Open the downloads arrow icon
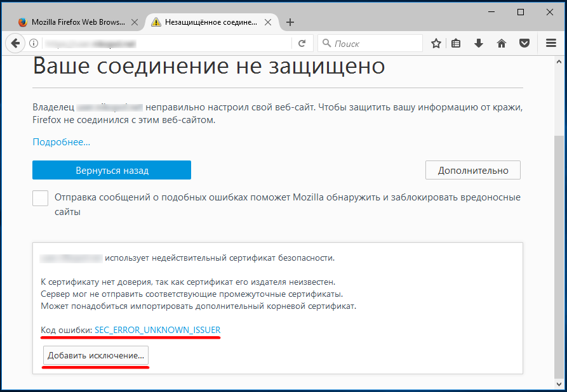 [479, 44]
